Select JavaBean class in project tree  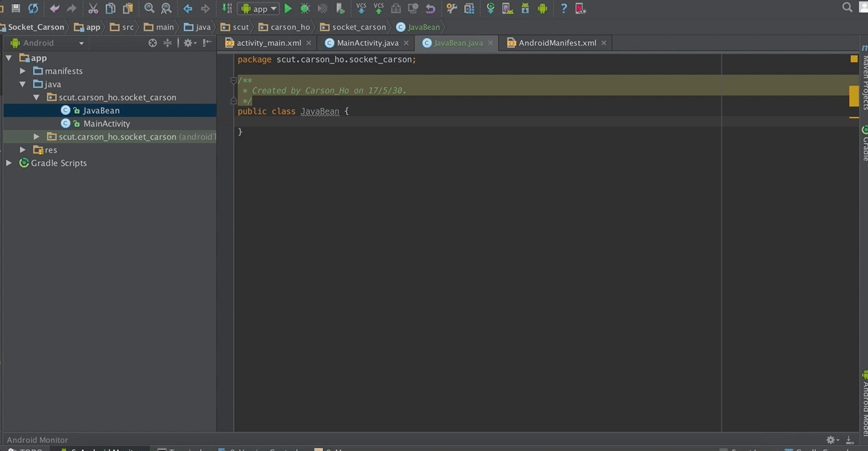coord(101,111)
